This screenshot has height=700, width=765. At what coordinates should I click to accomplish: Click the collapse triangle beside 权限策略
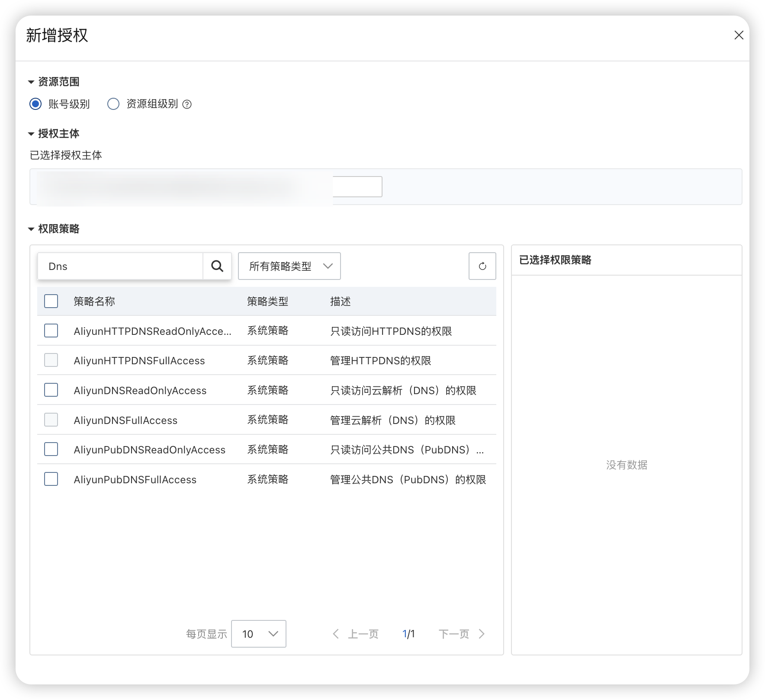click(x=31, y=228)
